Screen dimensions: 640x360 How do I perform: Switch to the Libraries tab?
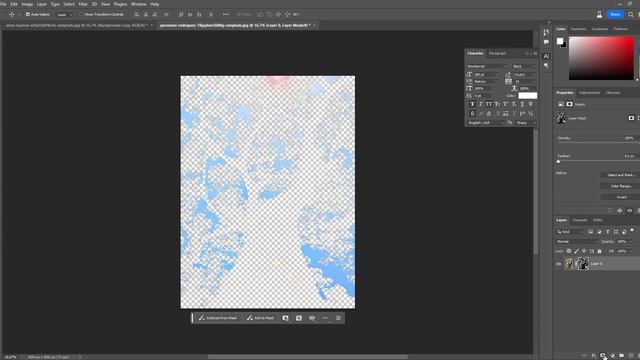[x=613, y=93]
